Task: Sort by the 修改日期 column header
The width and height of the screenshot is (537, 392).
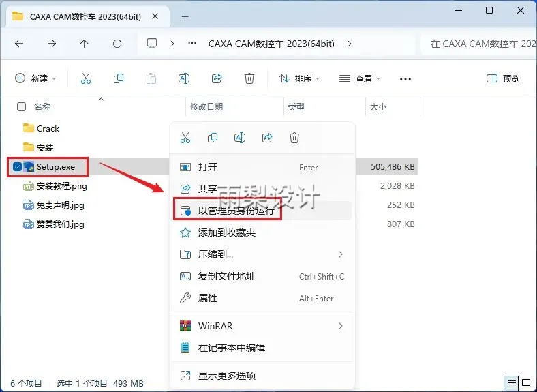Action: click(206, 107)
